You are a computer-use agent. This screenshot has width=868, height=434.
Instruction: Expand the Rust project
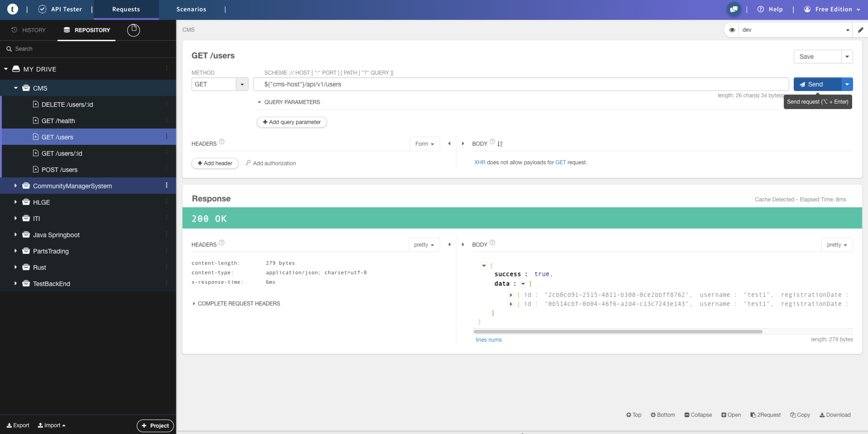tap(15, 267)
